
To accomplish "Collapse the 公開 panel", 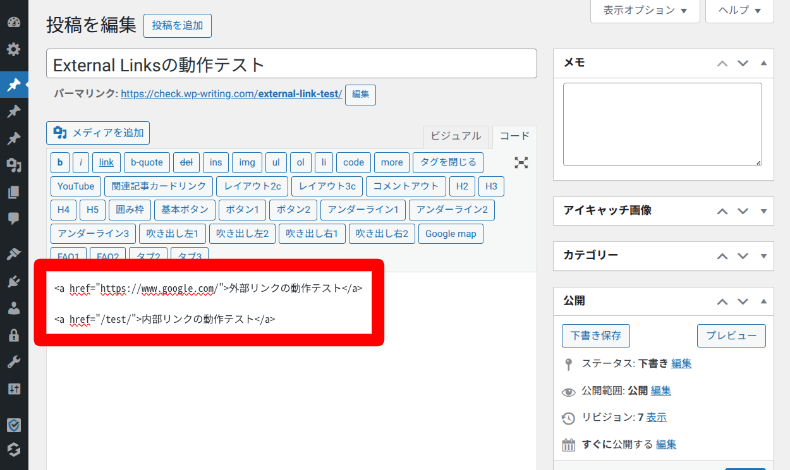I will point(763,301).
